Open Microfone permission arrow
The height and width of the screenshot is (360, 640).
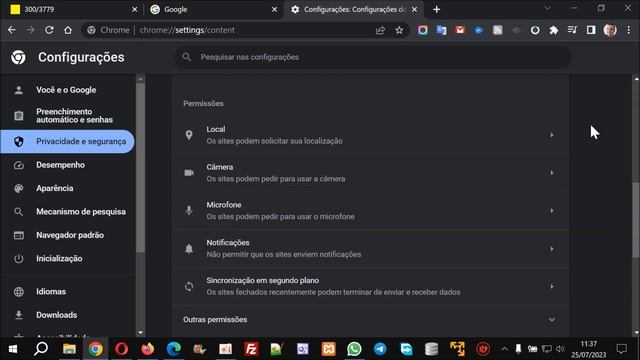[552, 211]
